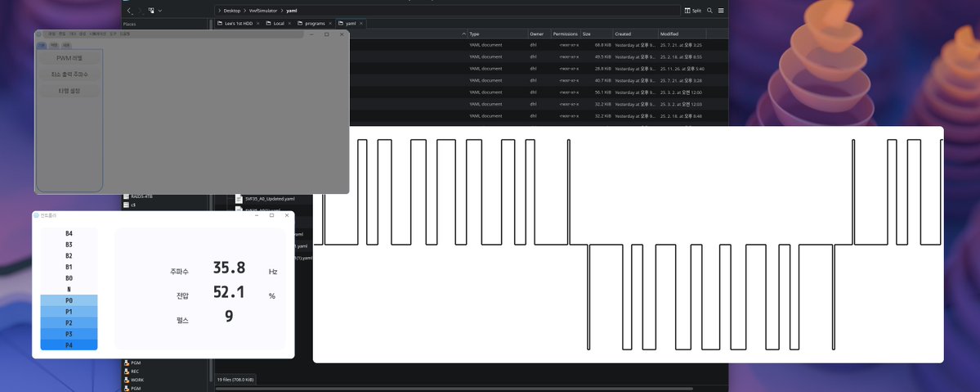Image resolution: width=980 pixels, height=392 pixels.
Task: Click the button below 최소 출력 주파수 in gray window
Action: (69, 91)
